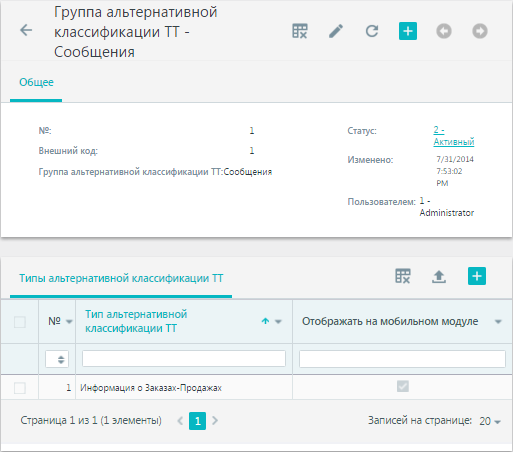Switch to the Общее tab
The height and width of the screenshot is (452, 513).
tap(36, 82)
